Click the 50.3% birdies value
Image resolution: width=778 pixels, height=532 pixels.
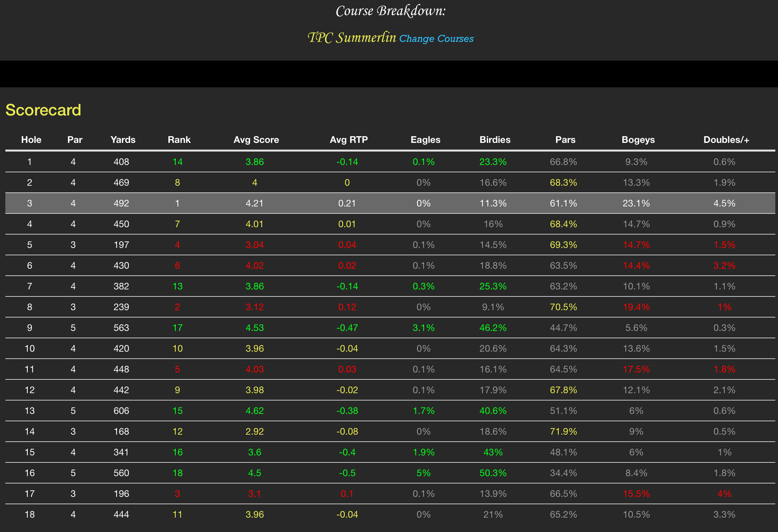pos(493,473)
